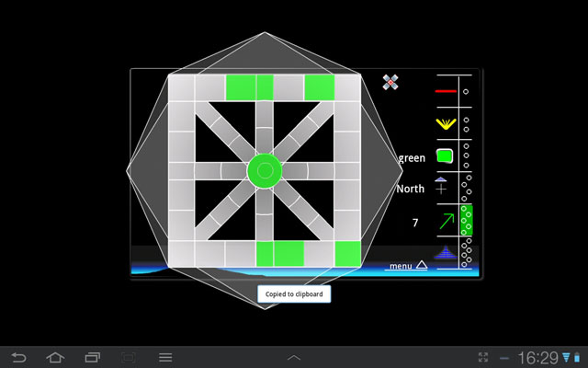This screenshot has width=588, height=368.
Task: Tap the satellite cross icon
Action: pyautogui.click(x=390, y=82)
